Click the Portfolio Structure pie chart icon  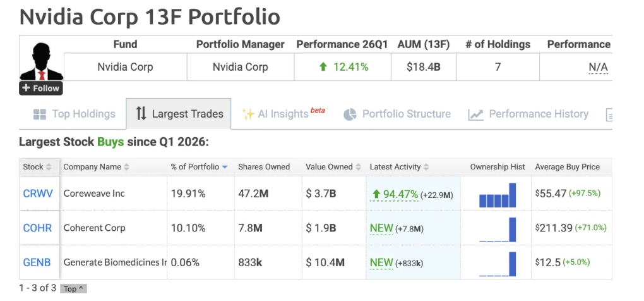click(x=350, y=114)
